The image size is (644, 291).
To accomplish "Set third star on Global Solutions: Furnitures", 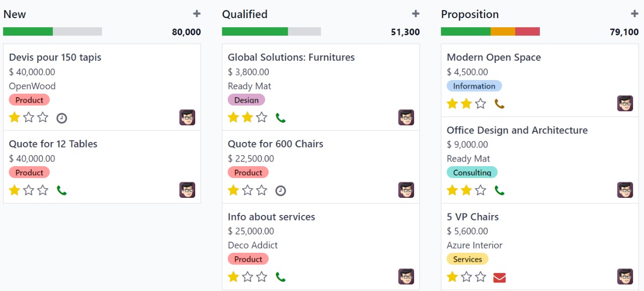I will click(x=262, y=118).
